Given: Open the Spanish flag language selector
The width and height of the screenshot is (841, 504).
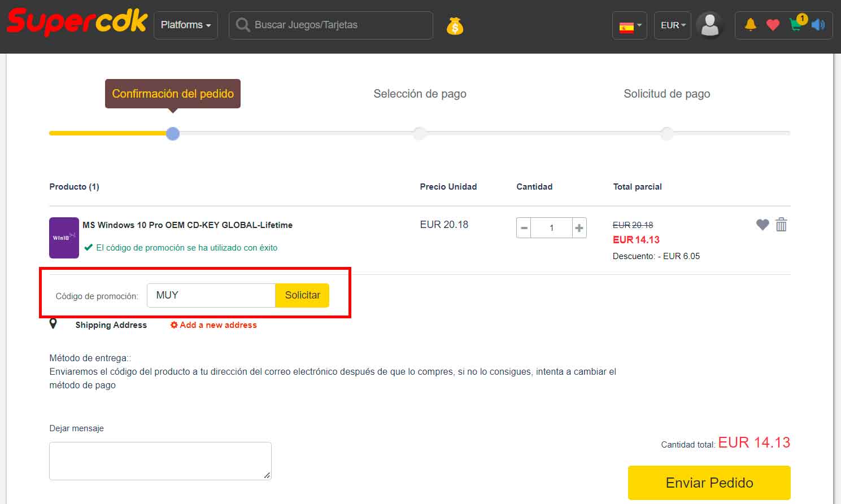Looking at the screenshot, I should [630, 26].
